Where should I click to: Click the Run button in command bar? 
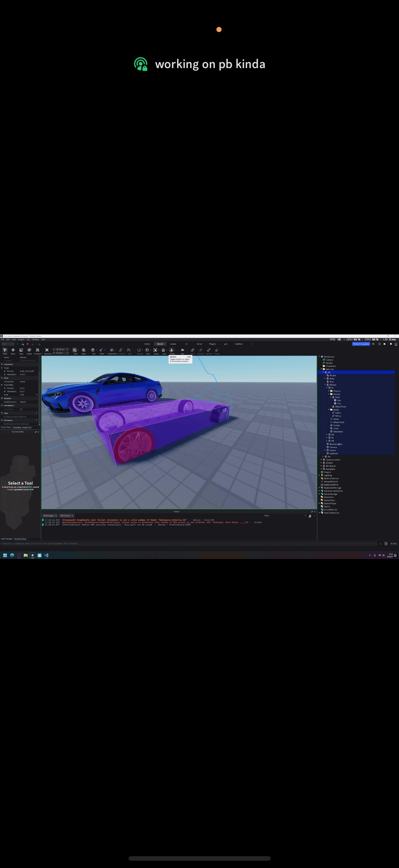[394, 544]
